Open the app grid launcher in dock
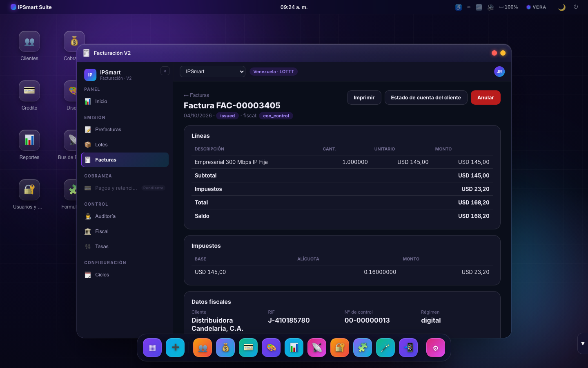The image size is (588, 368). 152,348
